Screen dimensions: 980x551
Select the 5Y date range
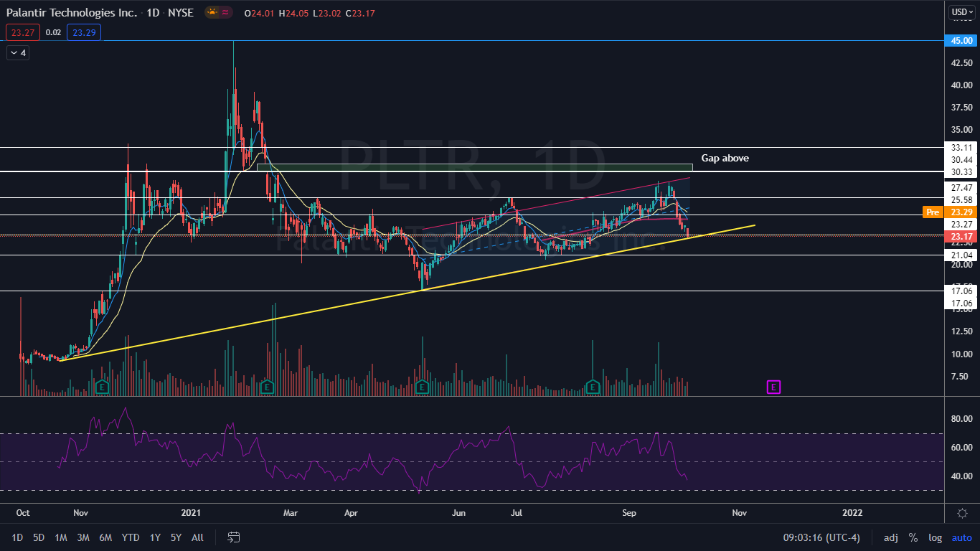(176, 537)
